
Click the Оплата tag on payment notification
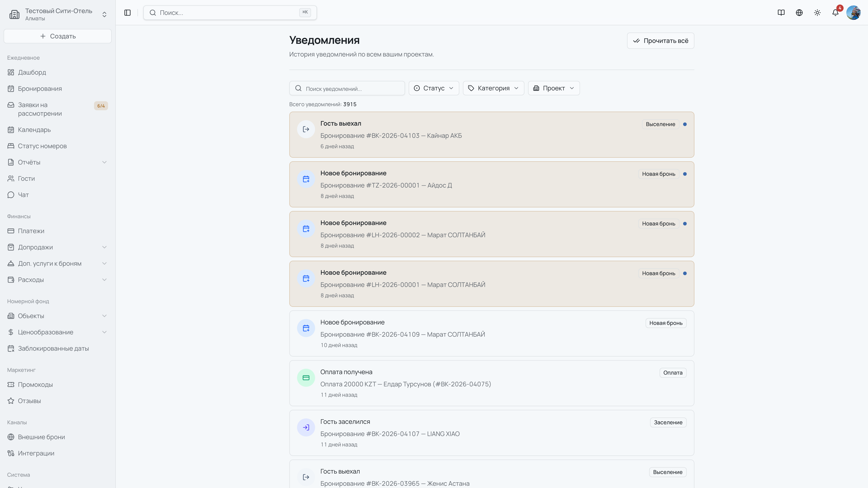click(672, 373)
